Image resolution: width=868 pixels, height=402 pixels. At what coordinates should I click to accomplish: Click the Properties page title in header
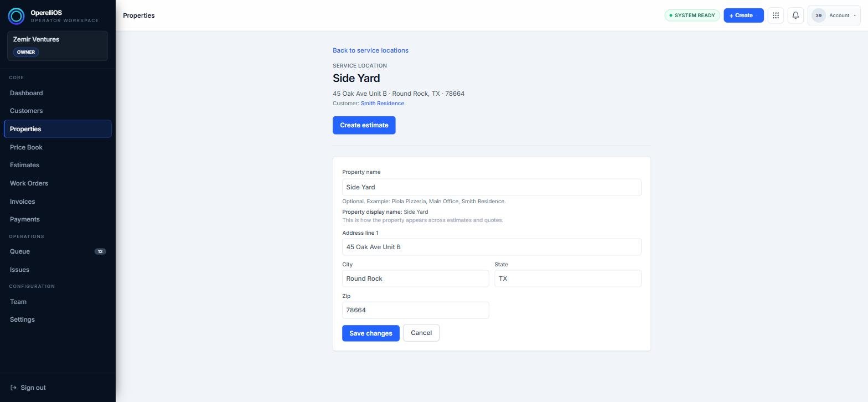(139, 16)
